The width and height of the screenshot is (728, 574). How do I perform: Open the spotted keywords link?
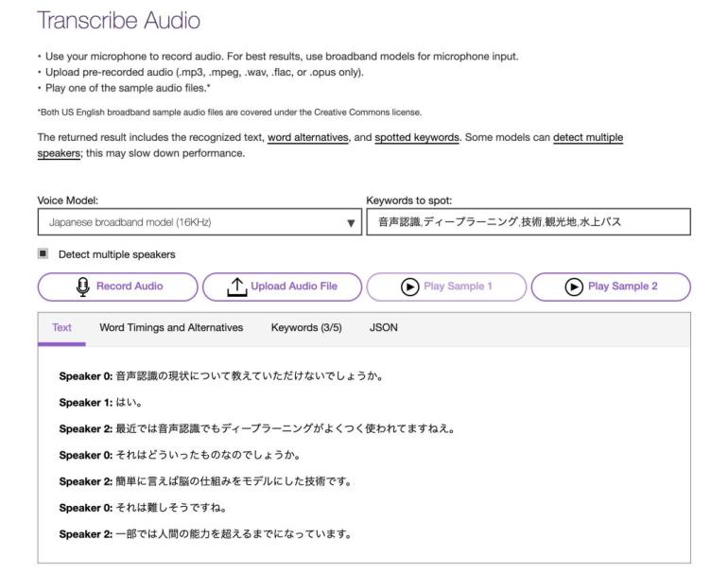[x=416, y=139]
